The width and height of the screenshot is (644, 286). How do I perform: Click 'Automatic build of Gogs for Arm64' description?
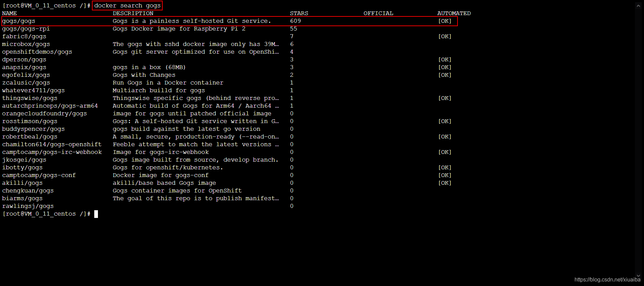[196, 106]
